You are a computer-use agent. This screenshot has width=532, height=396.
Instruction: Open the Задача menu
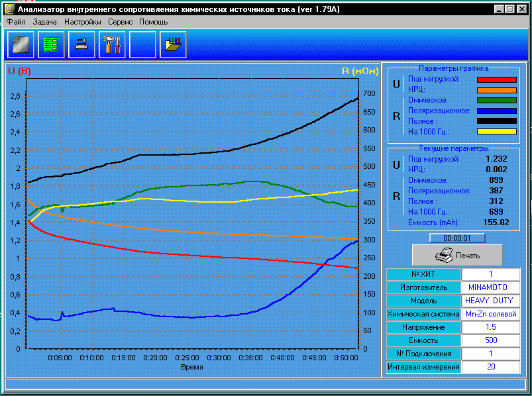pyautogui.click(x=45, y=22)
